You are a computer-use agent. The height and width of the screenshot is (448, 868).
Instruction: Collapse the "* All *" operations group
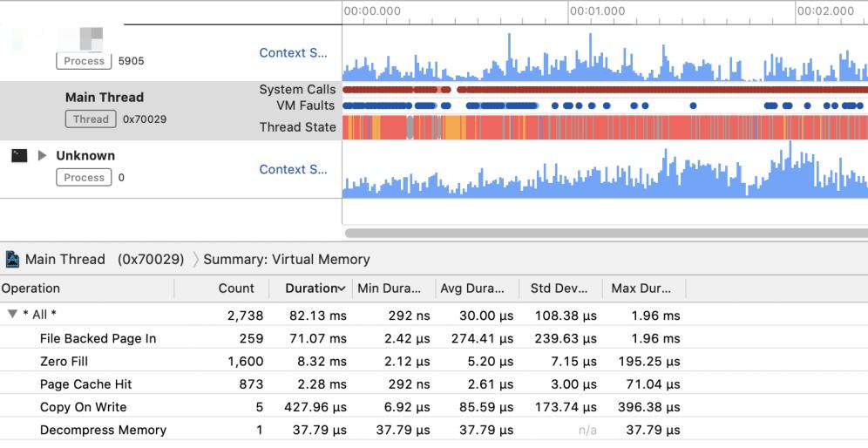pyautogui.click(x=12, y=315)
